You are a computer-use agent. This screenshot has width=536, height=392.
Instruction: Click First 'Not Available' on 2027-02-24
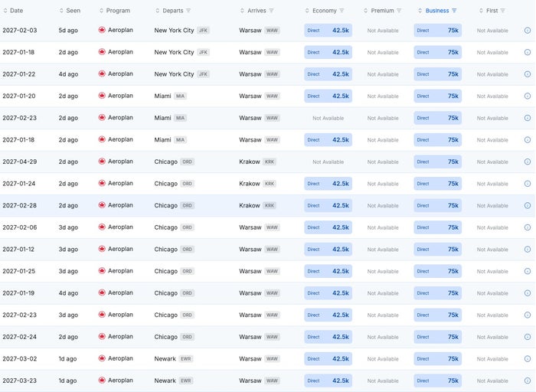pyautogui.click(x=492, y=337)
